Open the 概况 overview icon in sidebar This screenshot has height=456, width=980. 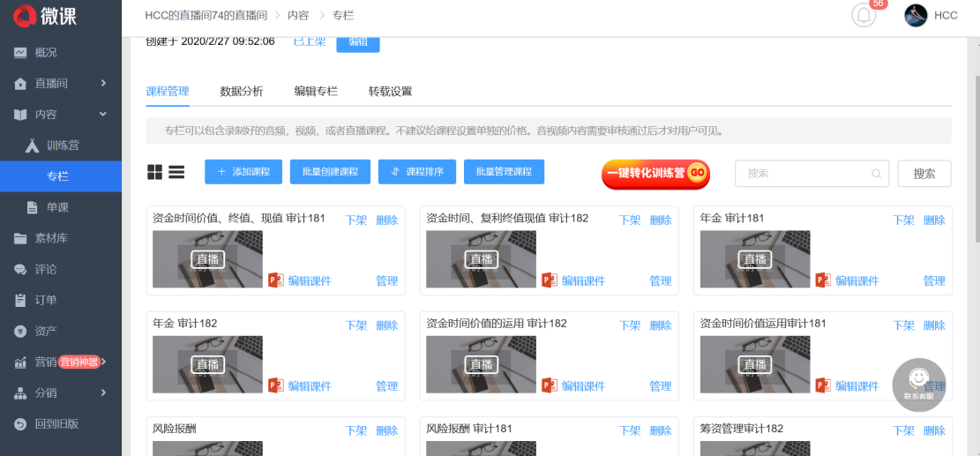tap(20, 52)
